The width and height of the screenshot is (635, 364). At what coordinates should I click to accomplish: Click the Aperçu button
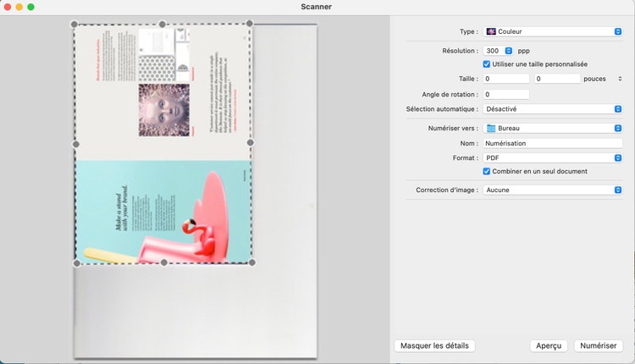tap(549, 345)
